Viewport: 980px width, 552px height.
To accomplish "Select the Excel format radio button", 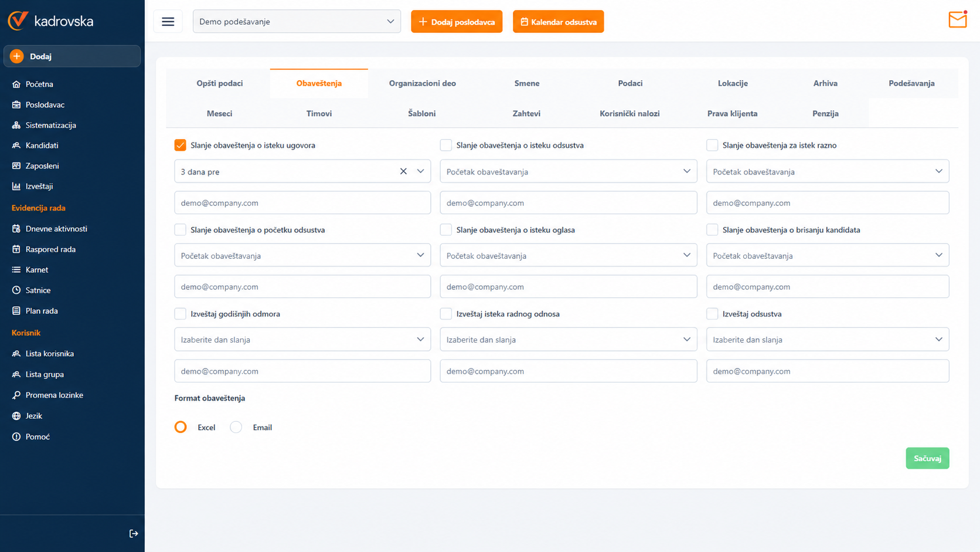I will pos(181,427).
